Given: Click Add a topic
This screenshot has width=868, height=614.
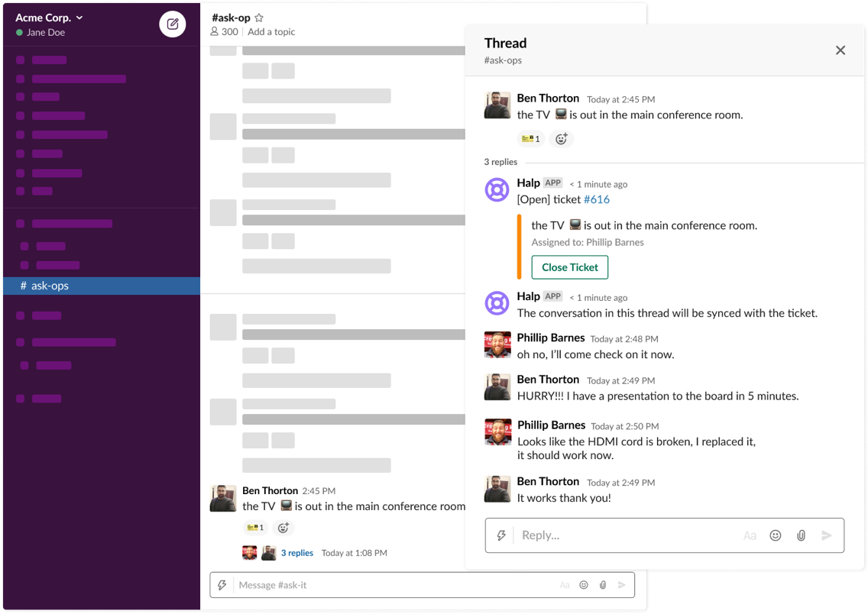Looking at the screenshot, I should point(271,31).
